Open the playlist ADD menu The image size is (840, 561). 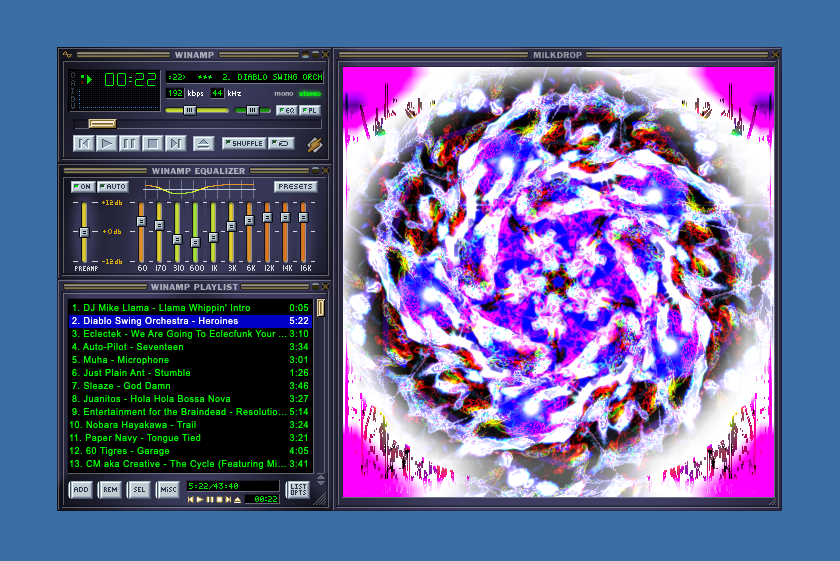click(x=81, y=490)
